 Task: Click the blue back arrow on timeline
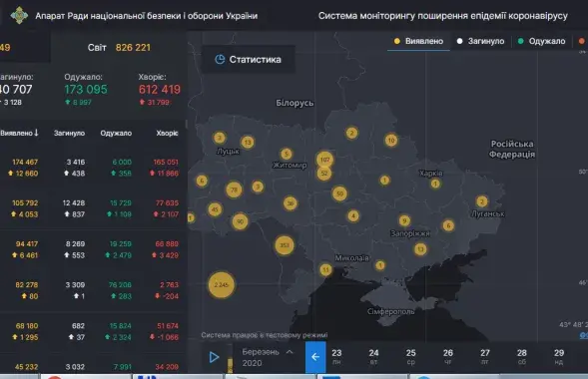315,357
